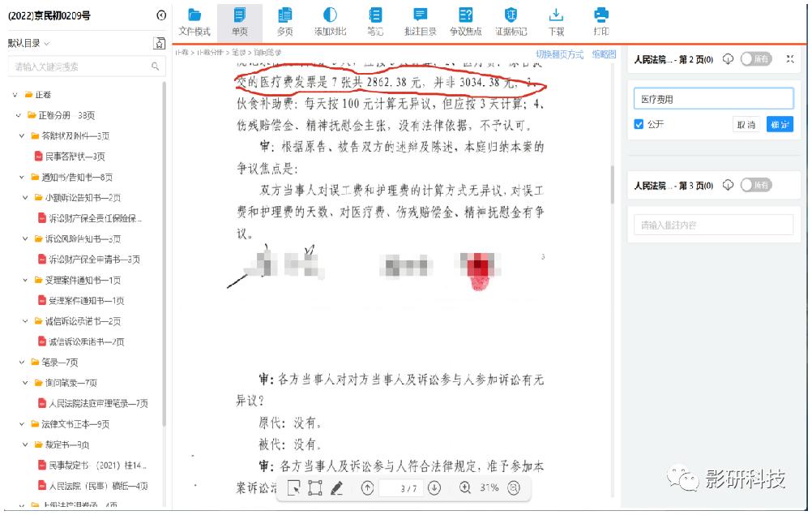Switch to 文件模式 view
This screenshot has height=515, width=812.
[196, 19]
